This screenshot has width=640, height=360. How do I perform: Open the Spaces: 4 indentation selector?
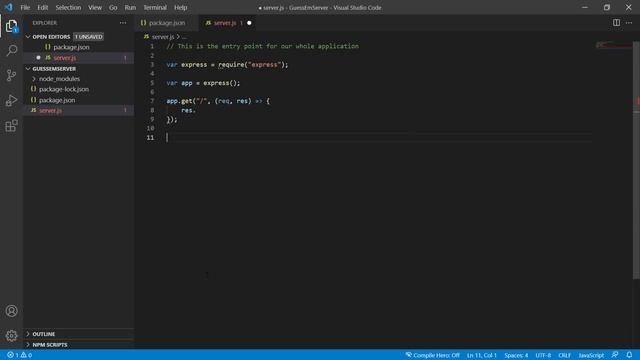click(516, 355)
